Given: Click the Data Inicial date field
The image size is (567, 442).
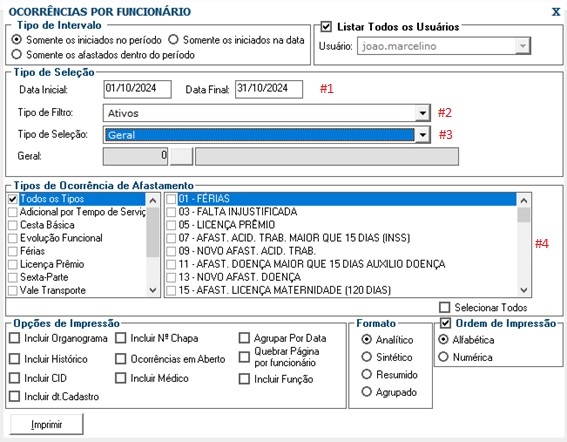Looking at the screenshot, I should click(x=137, y=89).
